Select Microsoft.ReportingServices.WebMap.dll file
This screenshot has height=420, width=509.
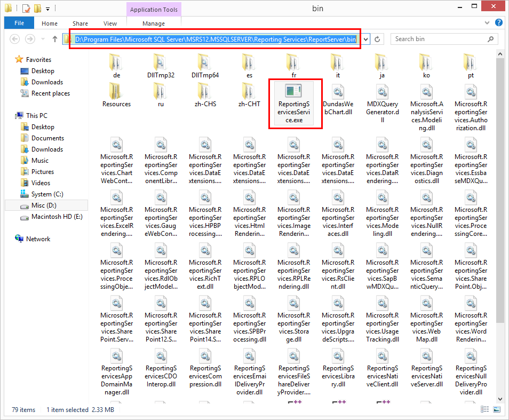click(x=426, y=319)
